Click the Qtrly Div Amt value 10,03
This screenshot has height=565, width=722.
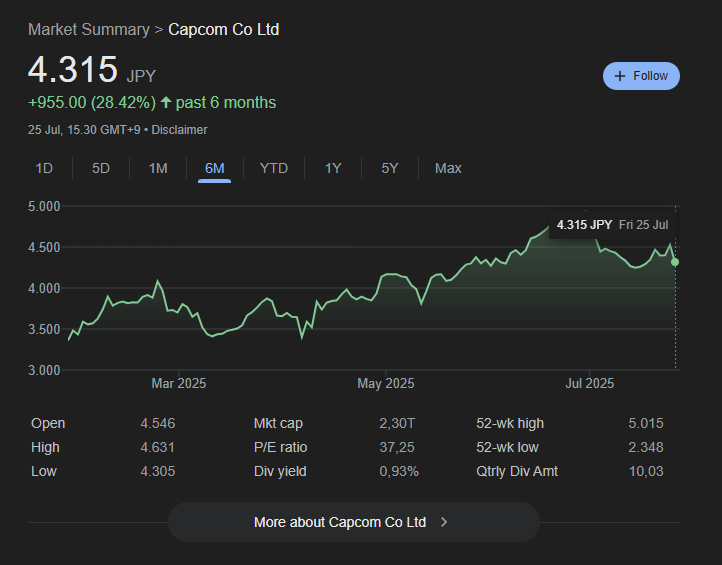point(646,471)
